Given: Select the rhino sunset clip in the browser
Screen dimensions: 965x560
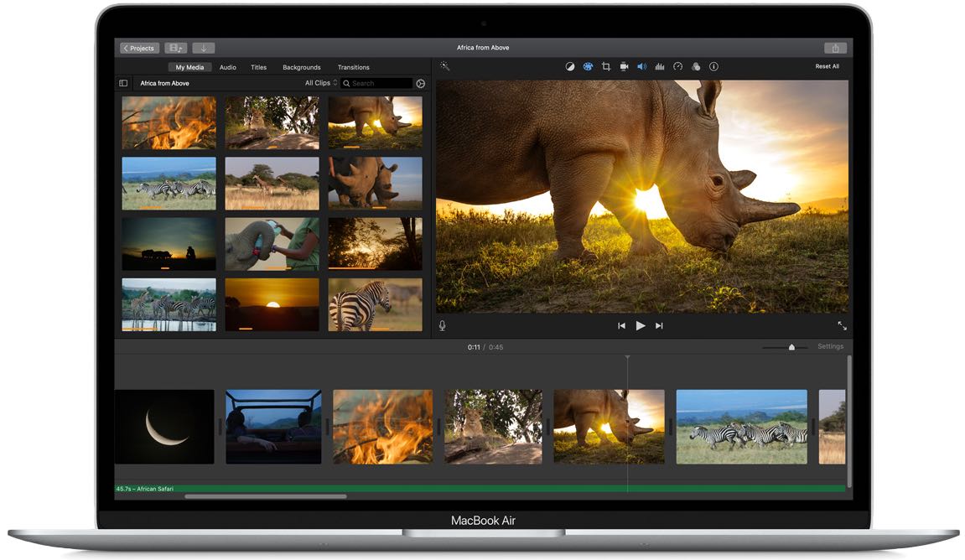Looking at the screenshot, I should (x=376, y=122).
